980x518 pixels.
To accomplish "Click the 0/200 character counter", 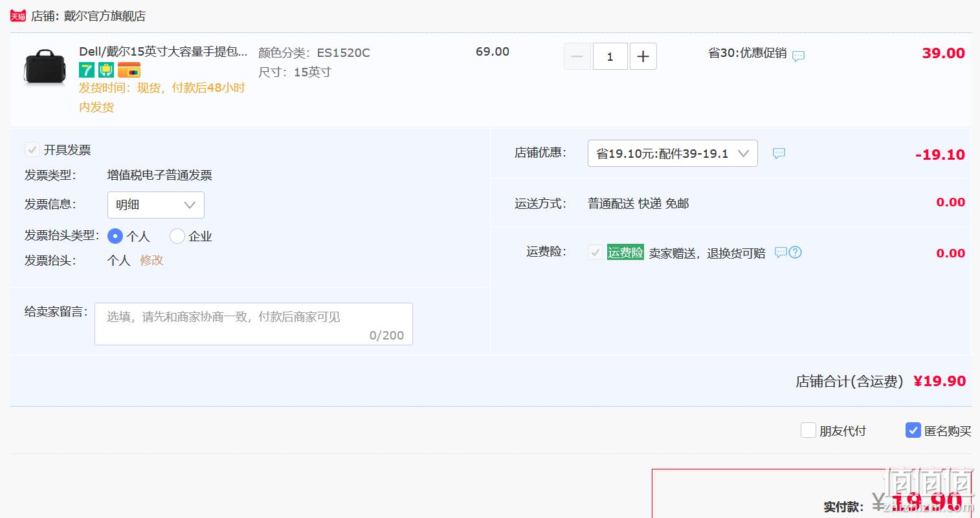I will pos(386,335).
